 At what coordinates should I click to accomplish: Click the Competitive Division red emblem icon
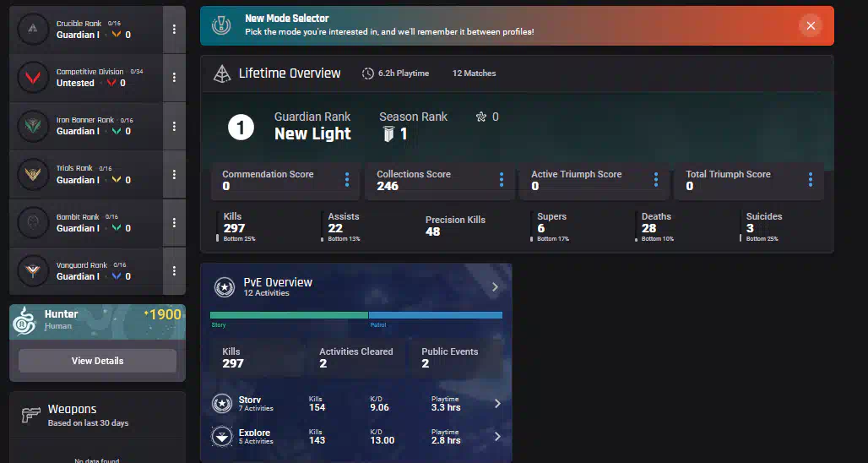click(33, 78)
